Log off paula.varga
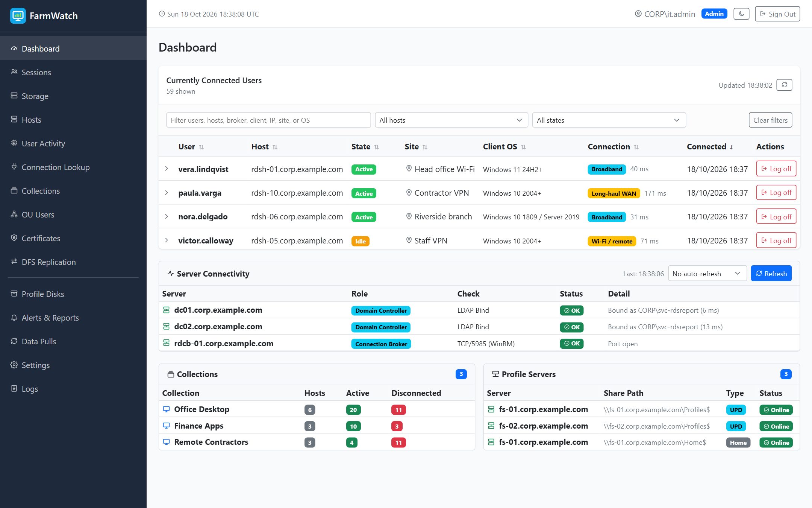 point(776,192)
